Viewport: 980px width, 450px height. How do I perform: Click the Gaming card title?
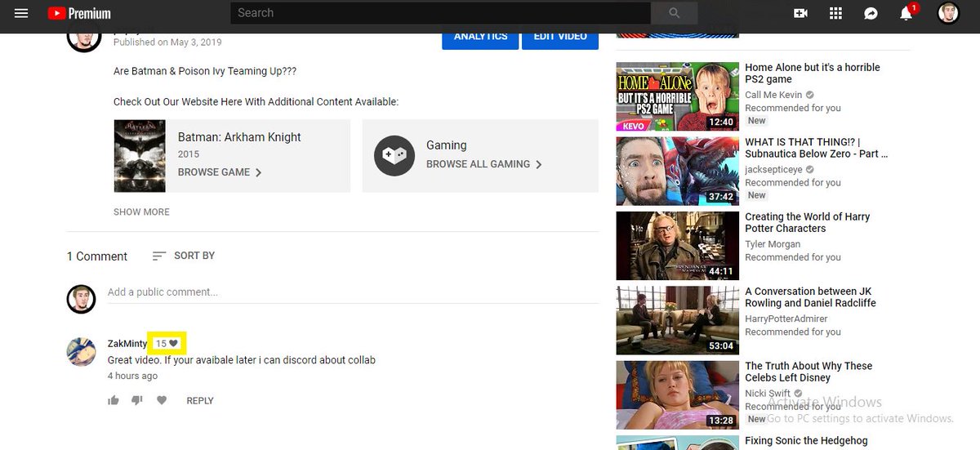pos(447,145)
